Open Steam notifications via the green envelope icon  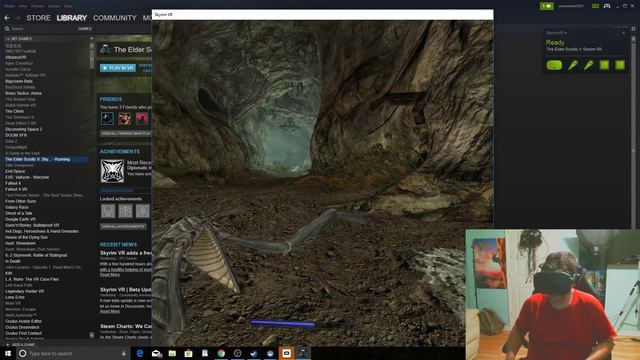pyautogui.click(x=547, y=6)
